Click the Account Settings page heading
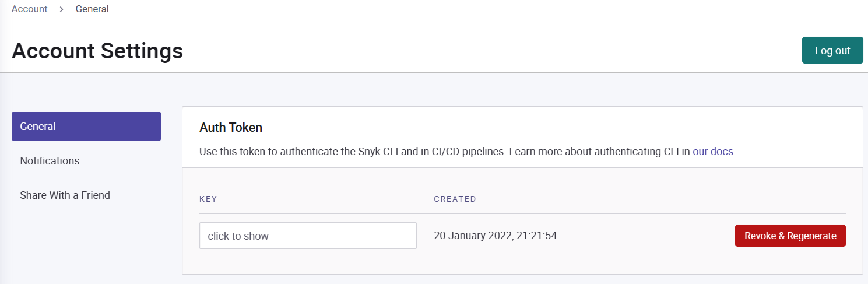868x284 pixels. 97,51
